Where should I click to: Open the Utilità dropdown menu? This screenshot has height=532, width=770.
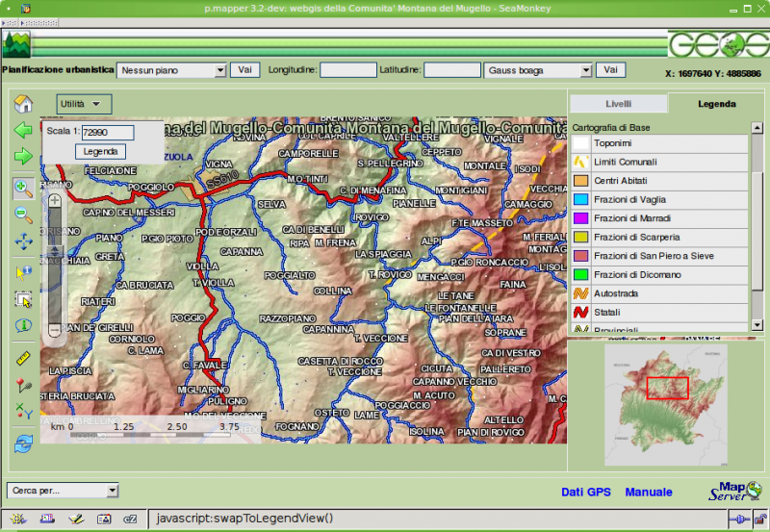click(x=85, y=103)
